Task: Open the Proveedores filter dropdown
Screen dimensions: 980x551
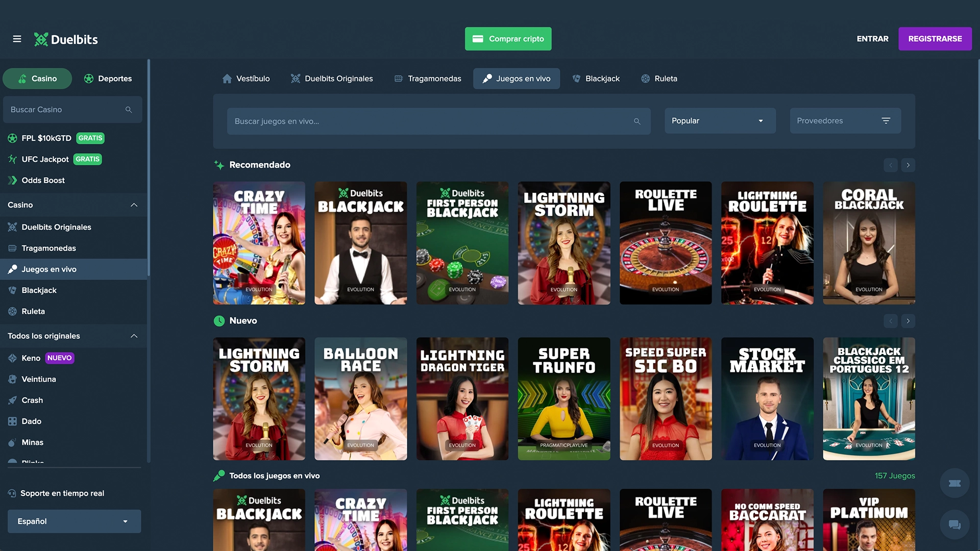Action: point(845,121)
